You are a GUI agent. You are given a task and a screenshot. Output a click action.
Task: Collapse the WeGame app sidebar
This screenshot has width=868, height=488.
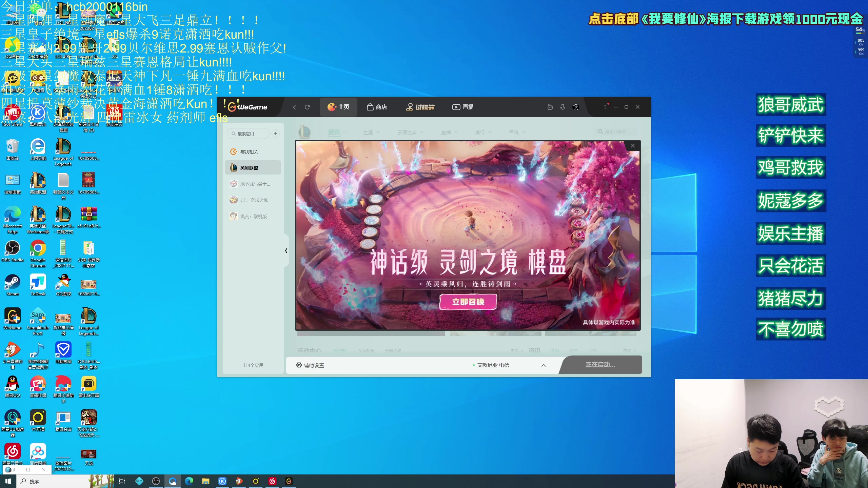[x=286, y=251]
